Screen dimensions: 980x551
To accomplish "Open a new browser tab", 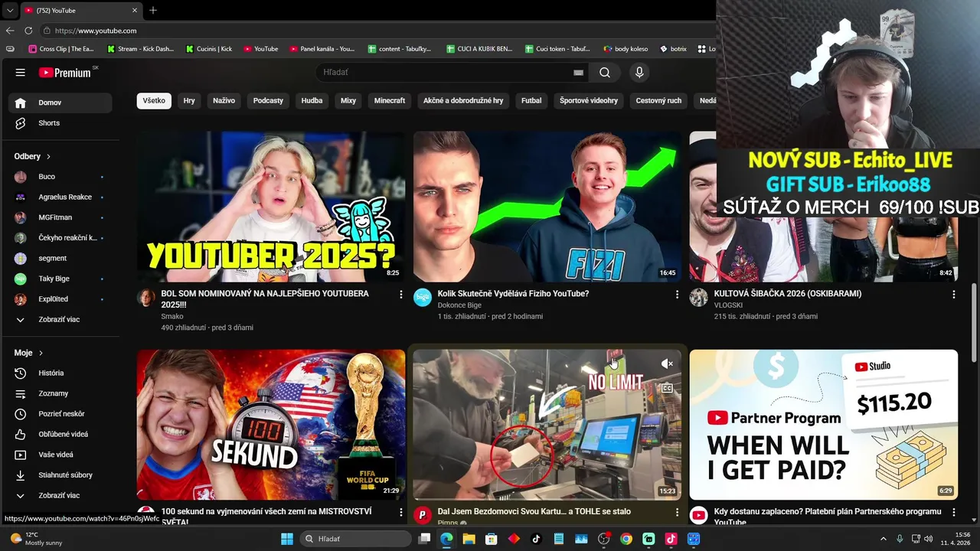I will pyautogui.click(x=153, y=10).
